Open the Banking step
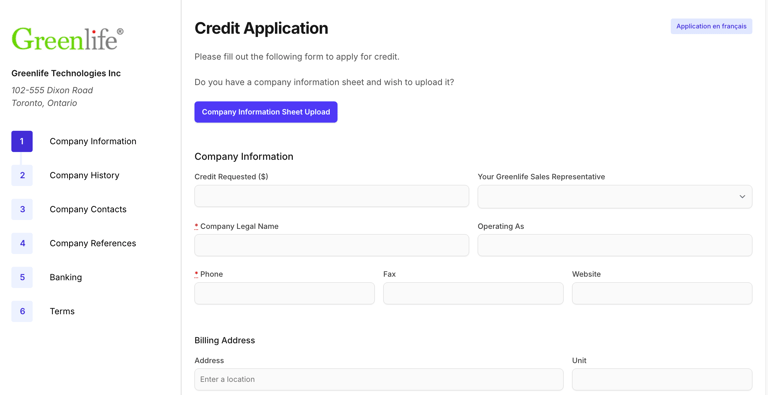This screenshot has height=395, width=768. 66,277
